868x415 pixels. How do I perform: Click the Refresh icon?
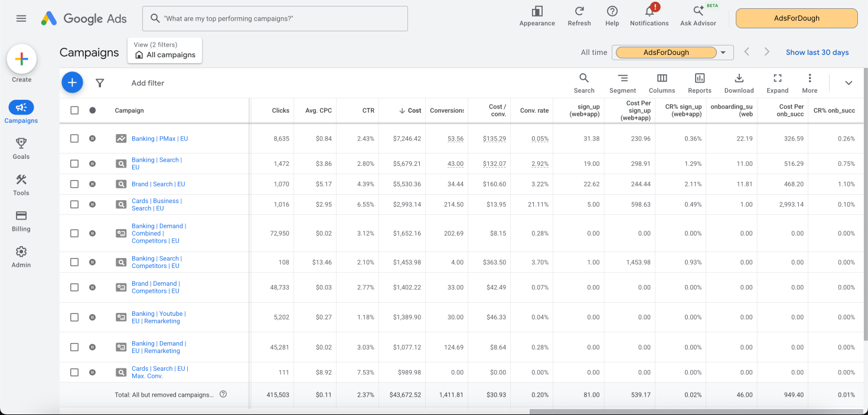click(579, 11)
